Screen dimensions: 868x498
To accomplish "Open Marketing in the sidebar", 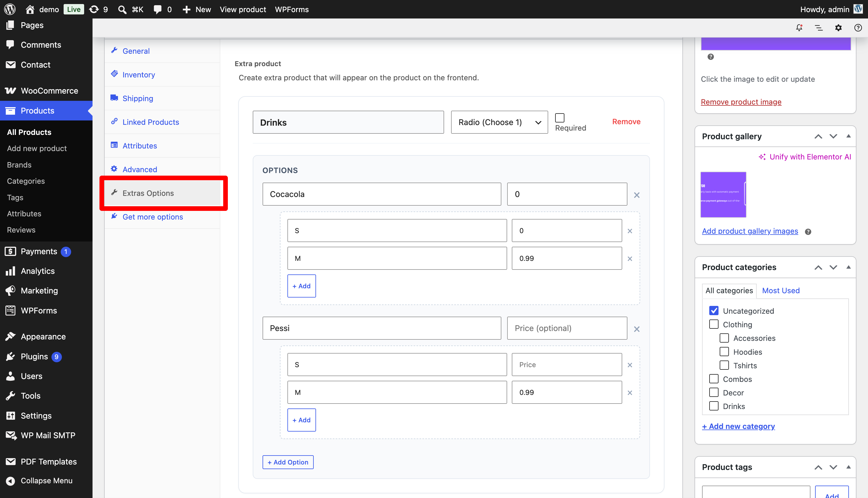I will (x=46, y=291).
